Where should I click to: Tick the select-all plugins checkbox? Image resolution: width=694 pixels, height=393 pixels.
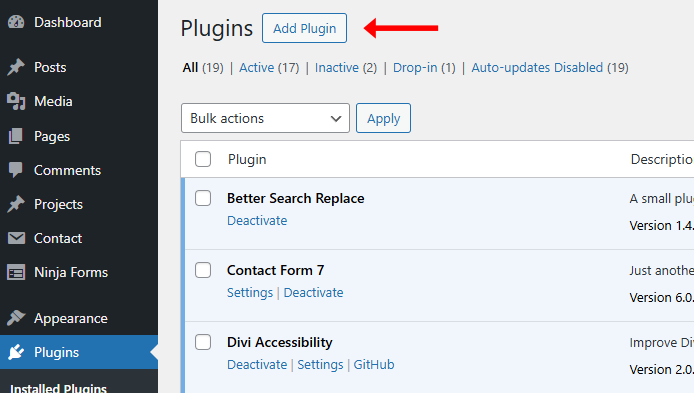(203, 159)
